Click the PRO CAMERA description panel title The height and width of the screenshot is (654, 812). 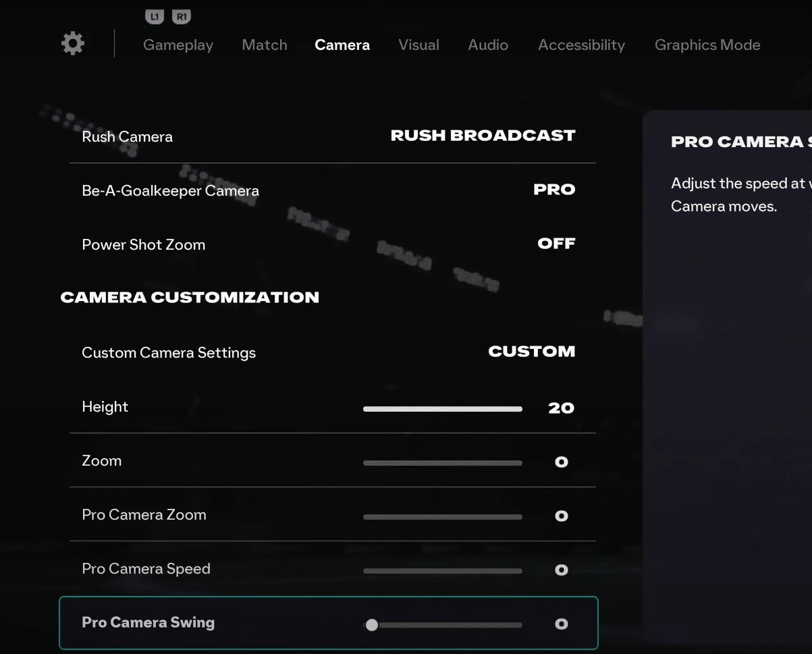click(x=741, y=142)
